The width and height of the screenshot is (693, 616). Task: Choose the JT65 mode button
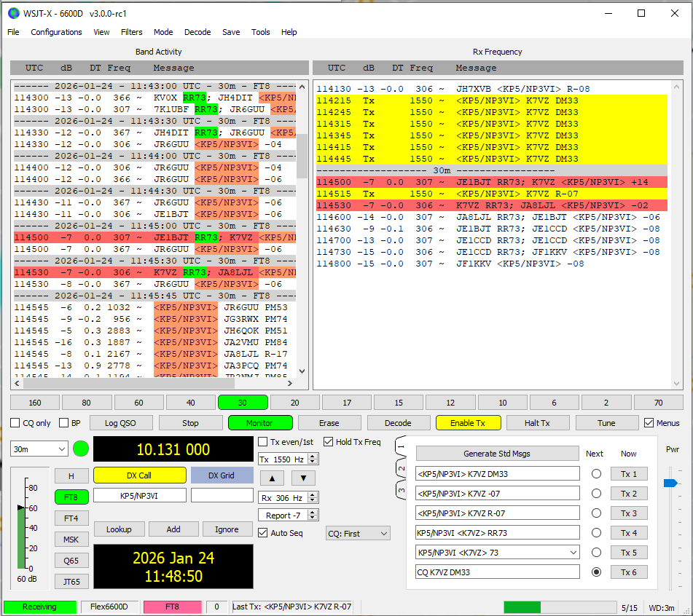click(71, 581)
